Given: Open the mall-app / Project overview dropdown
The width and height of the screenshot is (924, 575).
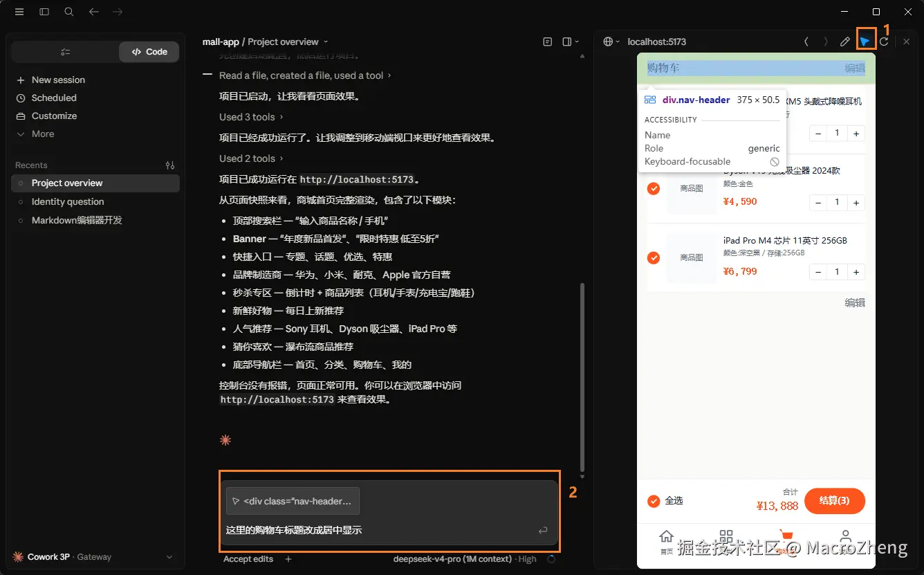Looking at the screenshot, I should tap(266, 42).
